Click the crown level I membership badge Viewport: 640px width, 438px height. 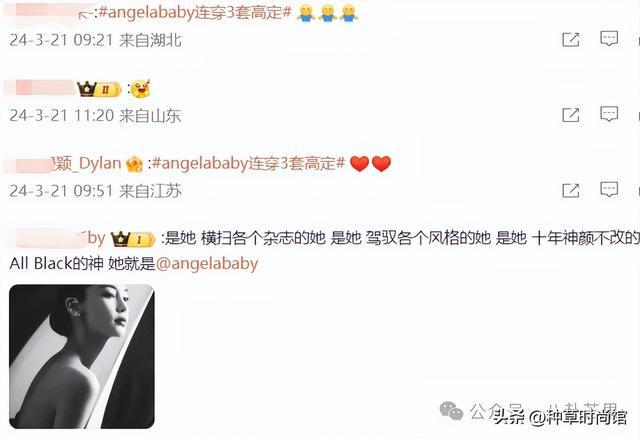(x=133, y=239)
